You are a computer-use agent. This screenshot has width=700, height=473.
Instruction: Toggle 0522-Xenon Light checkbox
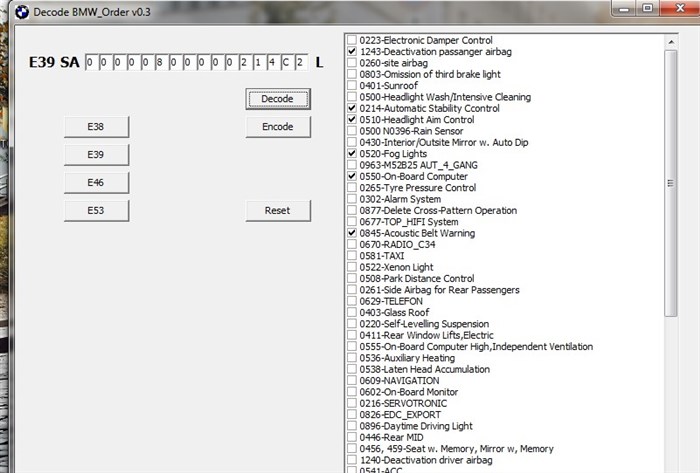tap(352, 267)
